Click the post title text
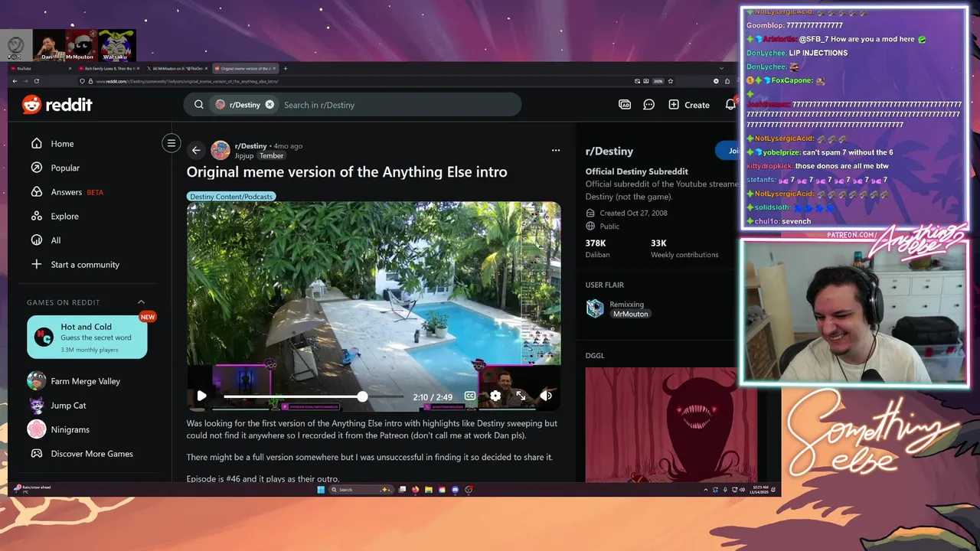The height and width of the screenshot is (551, 980). (x=347, y=172)
